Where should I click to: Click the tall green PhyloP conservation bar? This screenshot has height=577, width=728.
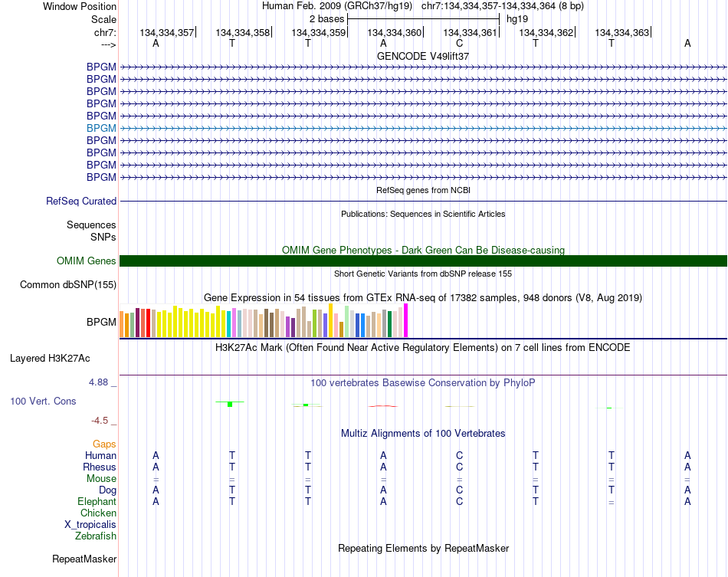pos(230,403)
